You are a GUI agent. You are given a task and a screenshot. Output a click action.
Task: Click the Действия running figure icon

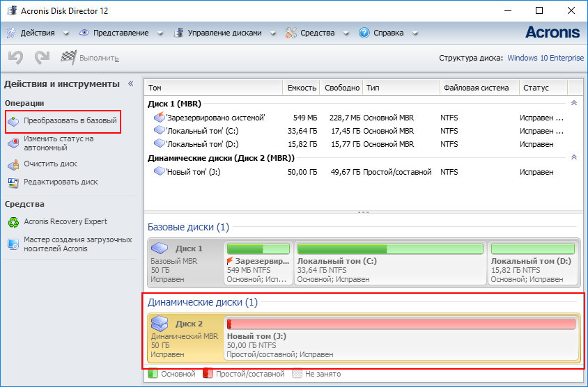pos(11,33)
